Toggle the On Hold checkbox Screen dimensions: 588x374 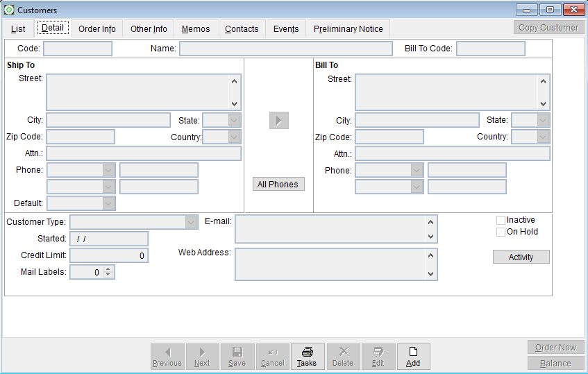[x=501, y=232]
